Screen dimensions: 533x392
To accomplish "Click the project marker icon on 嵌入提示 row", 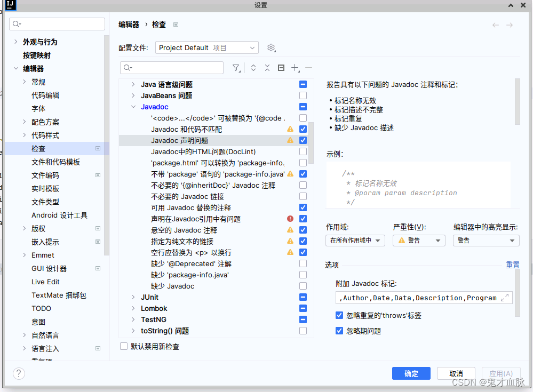I will pos(98,242).
